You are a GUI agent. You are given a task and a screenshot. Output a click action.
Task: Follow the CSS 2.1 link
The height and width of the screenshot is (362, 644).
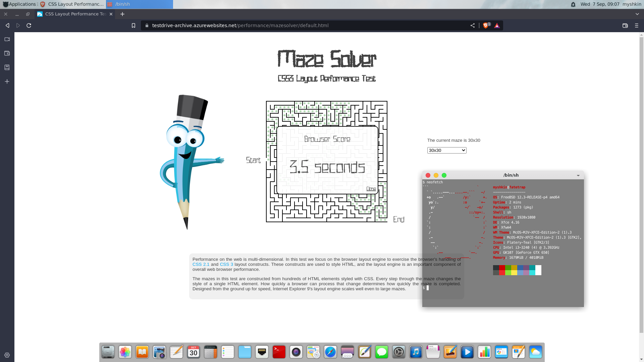pos(201,264)
